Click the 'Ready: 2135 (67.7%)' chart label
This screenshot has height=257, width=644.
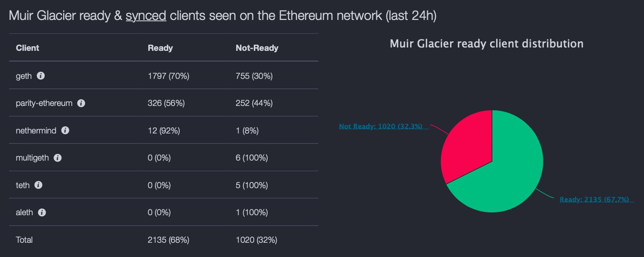tap(594, 200)
